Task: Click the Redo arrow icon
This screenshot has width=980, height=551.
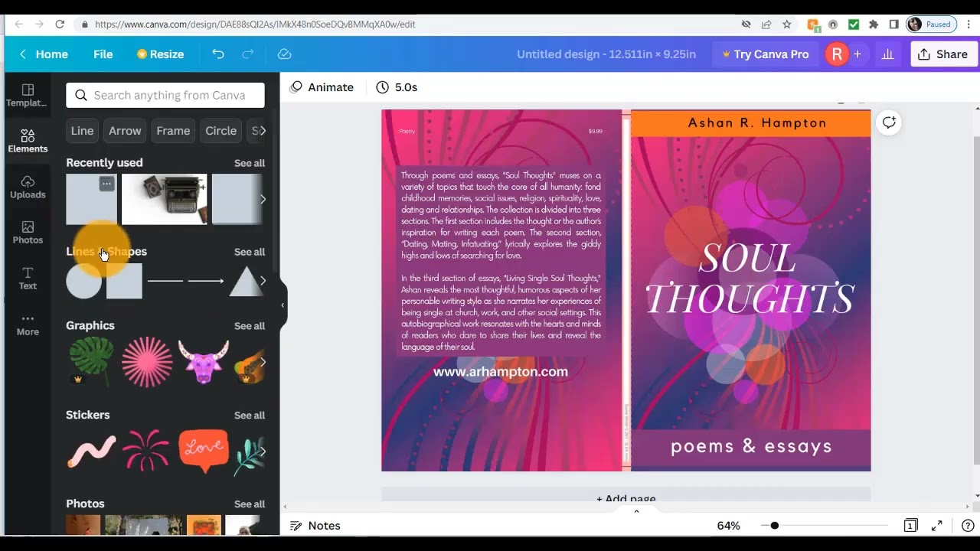Action: (248, 54)
